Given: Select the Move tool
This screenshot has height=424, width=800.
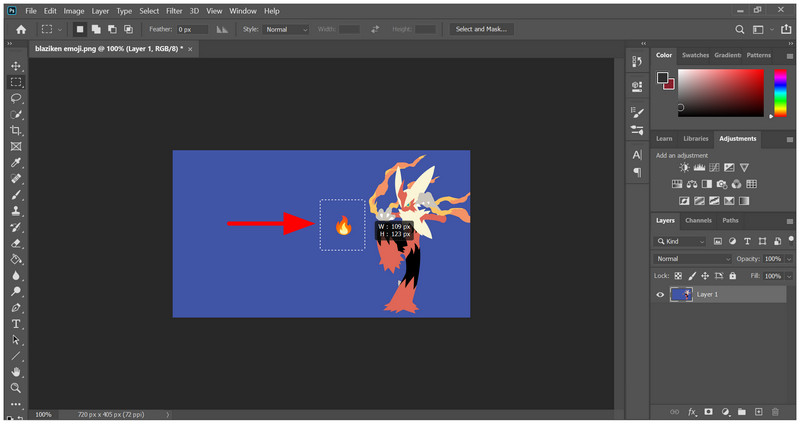Looking at the screenshot, I should 16,66.
